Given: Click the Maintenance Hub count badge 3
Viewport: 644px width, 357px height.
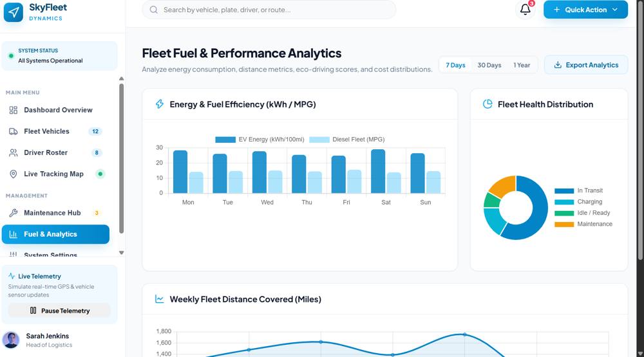Looking at the screenshot, I should pyautogui.click(x=97, y=213).
